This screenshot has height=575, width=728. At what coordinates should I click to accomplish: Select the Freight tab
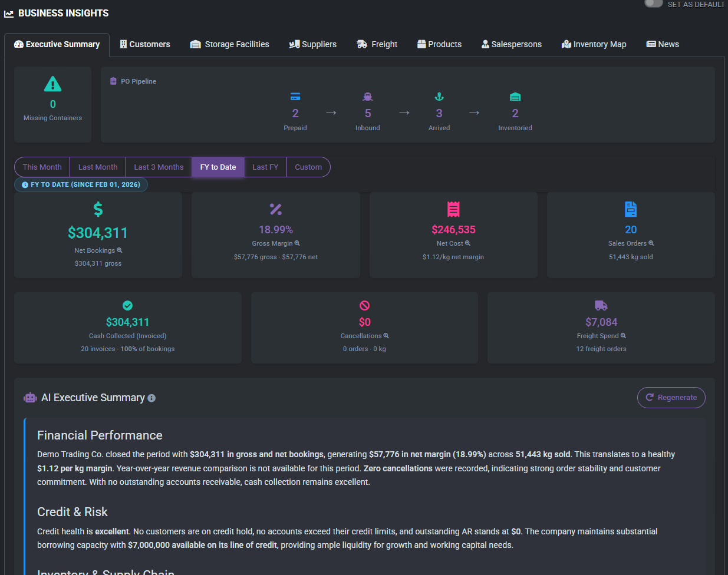377,45
